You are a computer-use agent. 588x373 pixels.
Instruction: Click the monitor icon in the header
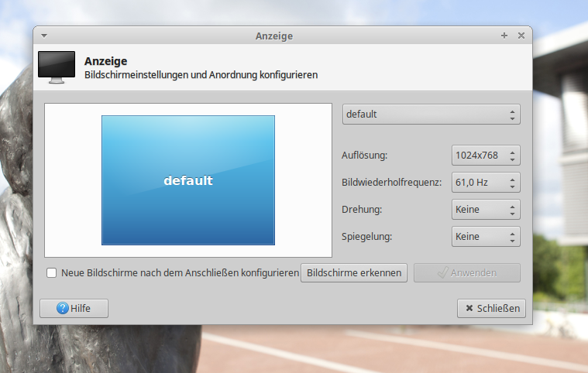click(57, 67)
